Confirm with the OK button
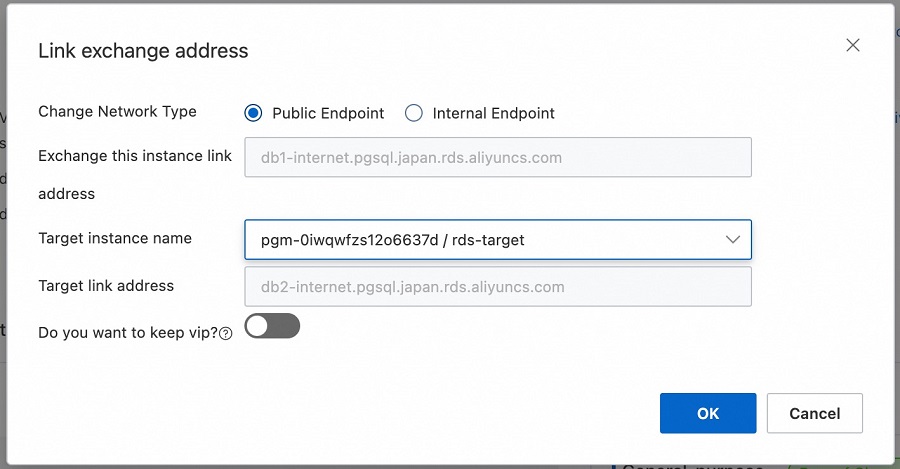Image resolution: width=900 pixels, height=469 pixels. (708, 413)
